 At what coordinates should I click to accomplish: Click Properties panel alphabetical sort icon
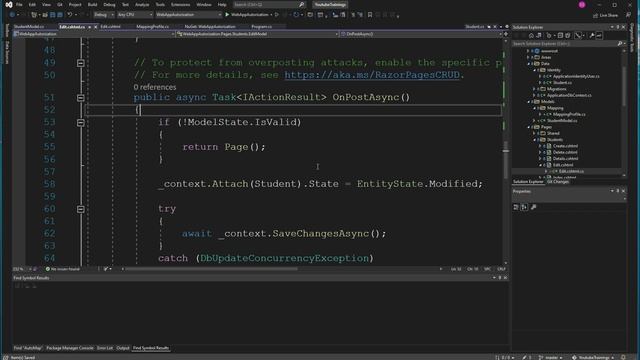click(524, 207)
